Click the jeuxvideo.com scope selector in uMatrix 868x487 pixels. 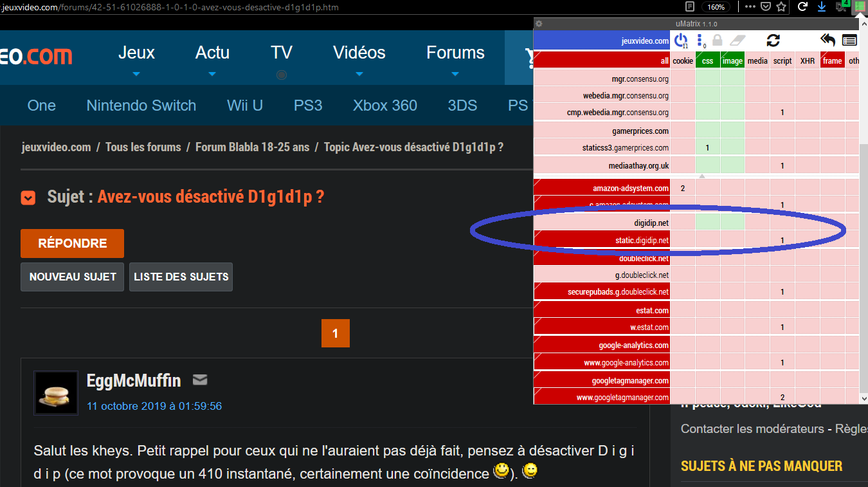pos(602,41)
